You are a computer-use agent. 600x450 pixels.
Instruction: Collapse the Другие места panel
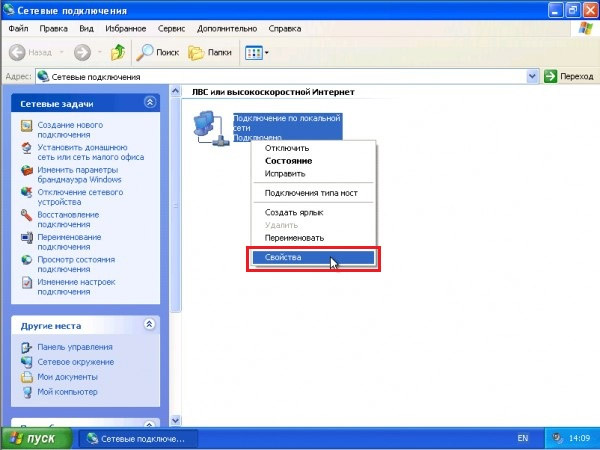150,325
